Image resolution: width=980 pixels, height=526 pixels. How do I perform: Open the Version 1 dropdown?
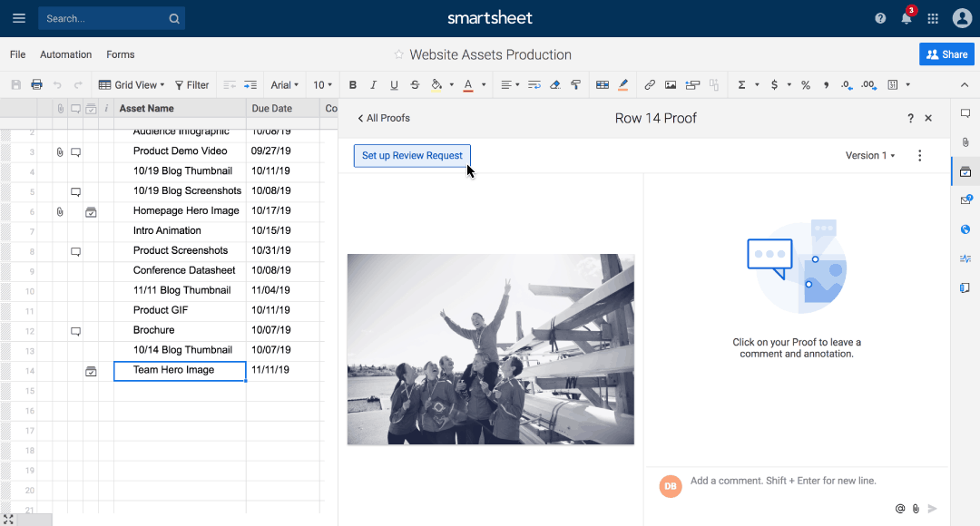pyautogui.click(x=868, y=155)
